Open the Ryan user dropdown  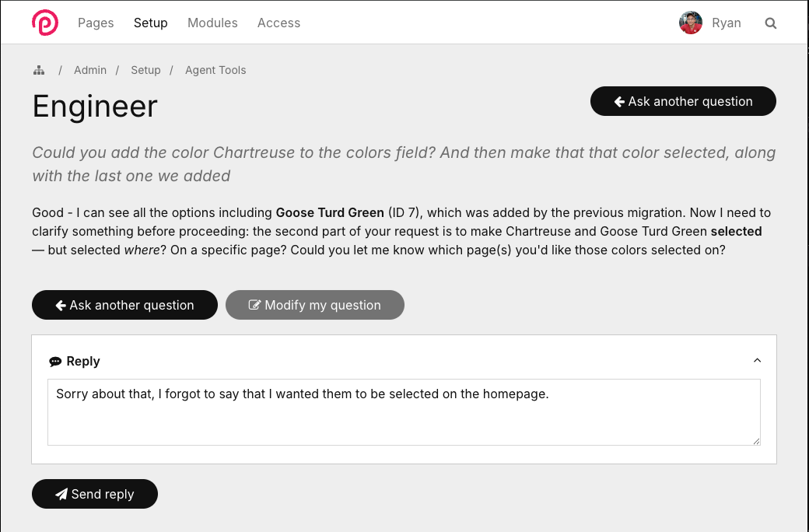[x=727, y=23]
